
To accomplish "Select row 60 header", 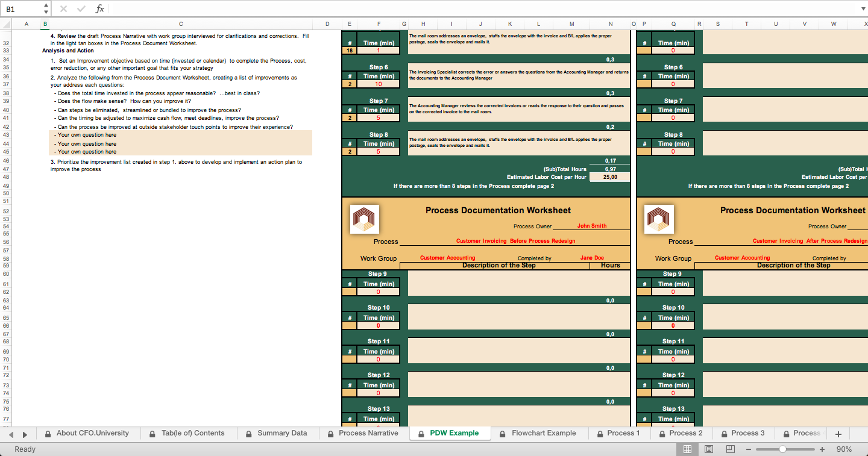I will click(6, 274).
